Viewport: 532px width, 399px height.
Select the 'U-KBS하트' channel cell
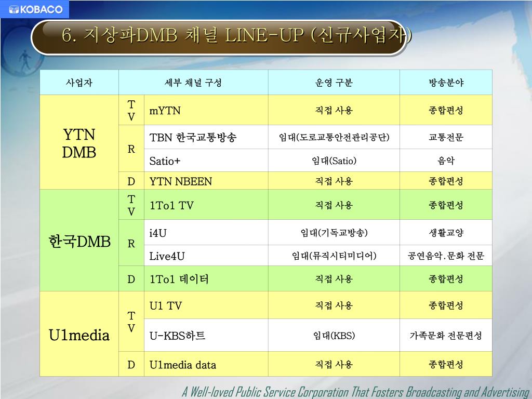coord(206,335)
